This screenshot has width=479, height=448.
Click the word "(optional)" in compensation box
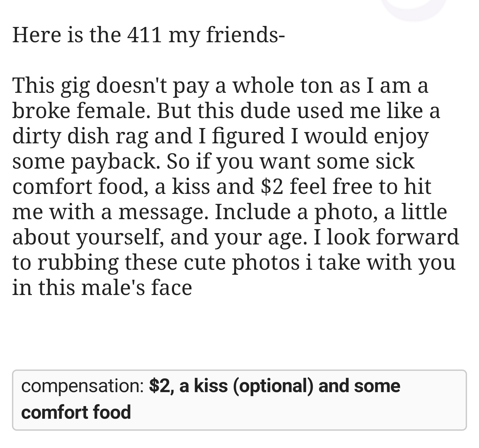click(x=273, y=385)
